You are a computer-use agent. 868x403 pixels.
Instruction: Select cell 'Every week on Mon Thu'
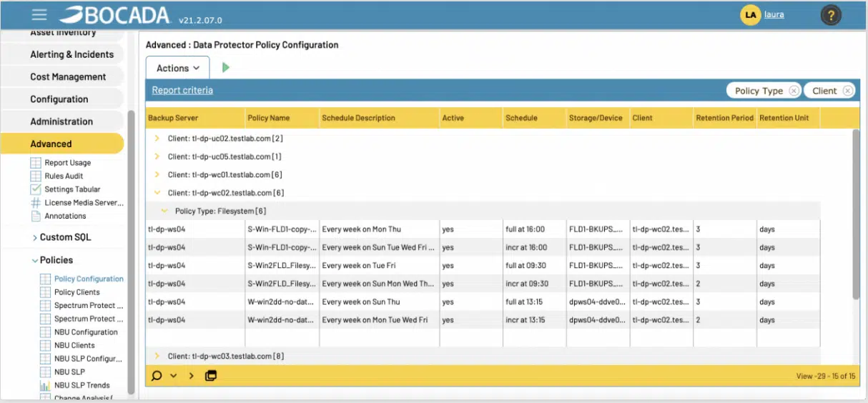pyautogui.click(x=379, y=229)
